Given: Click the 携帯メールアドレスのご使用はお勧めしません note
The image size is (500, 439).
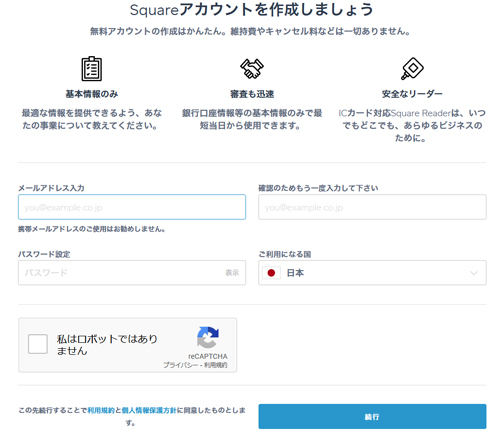Looking at the screenshot, I should [92, 229].
